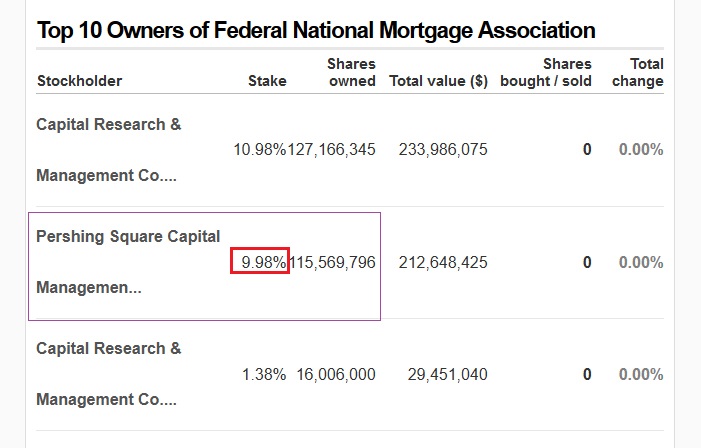Click Pershing Square's 0.00% total change
This screenshot has height=448, width=701.
pyautogui.click(x=641, y=263)
